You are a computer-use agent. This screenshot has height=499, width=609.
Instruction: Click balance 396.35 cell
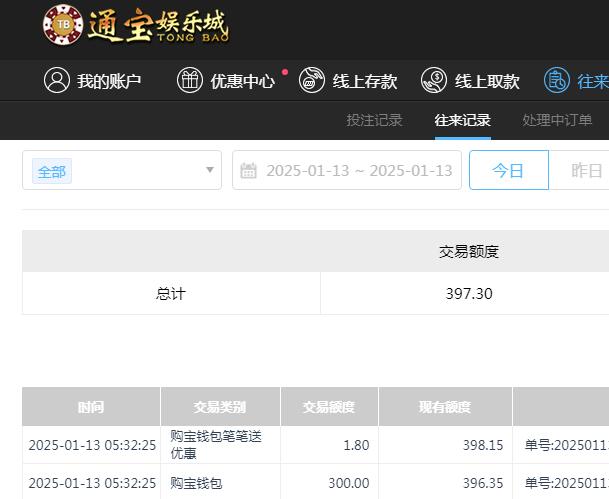[x=445, y=483]
